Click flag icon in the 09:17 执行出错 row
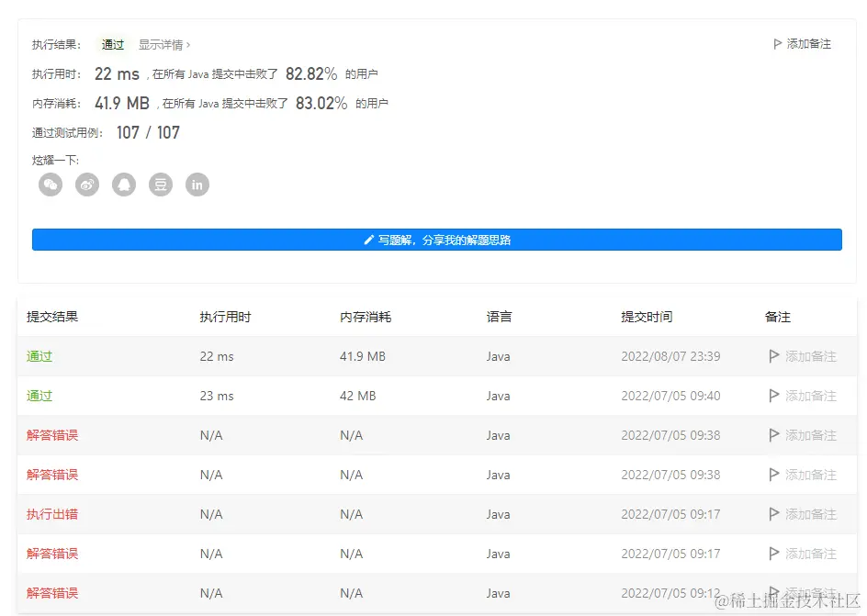Screen dimensions: 867x616 click(773, 514)
